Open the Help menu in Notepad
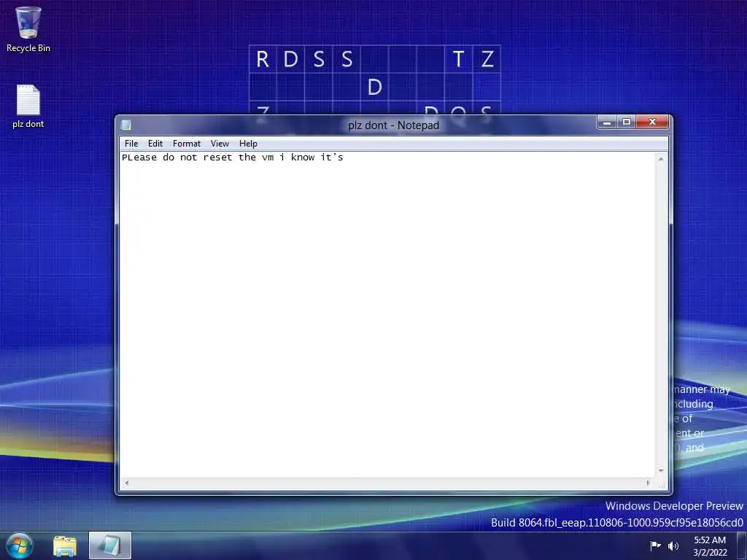This screenshot has width=747, height=560. pos(248,144)
